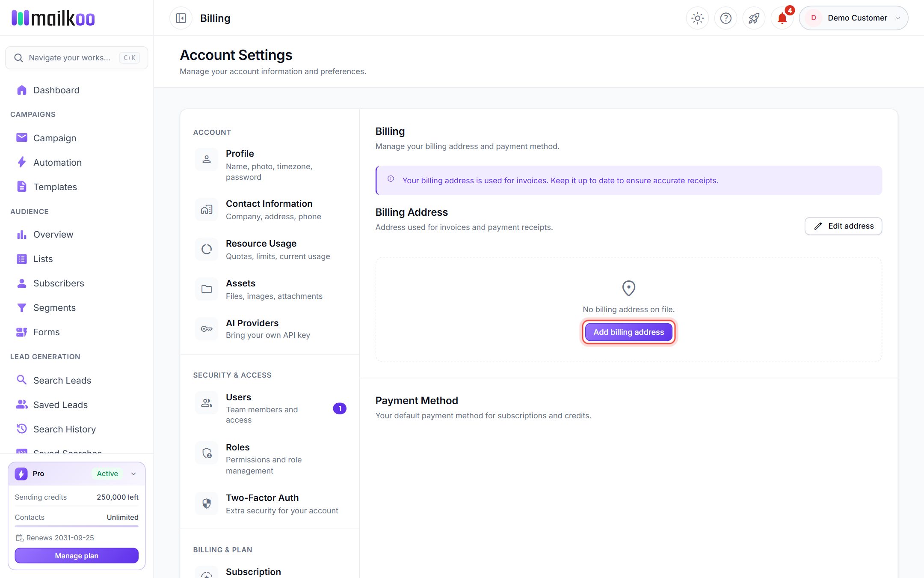Click Renews 2031-09-25 text

(x=60, y=538)
